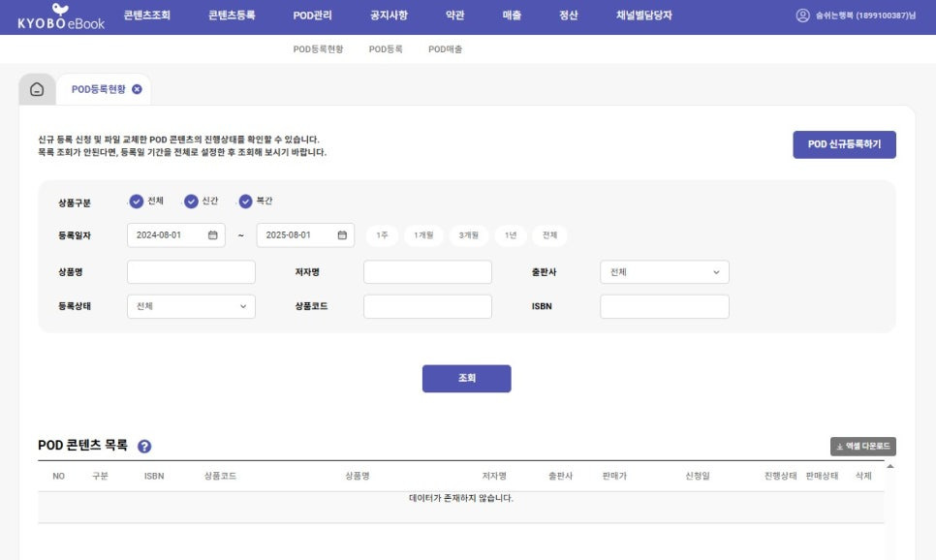Set date range to 1개월

[x=423, y=235]
